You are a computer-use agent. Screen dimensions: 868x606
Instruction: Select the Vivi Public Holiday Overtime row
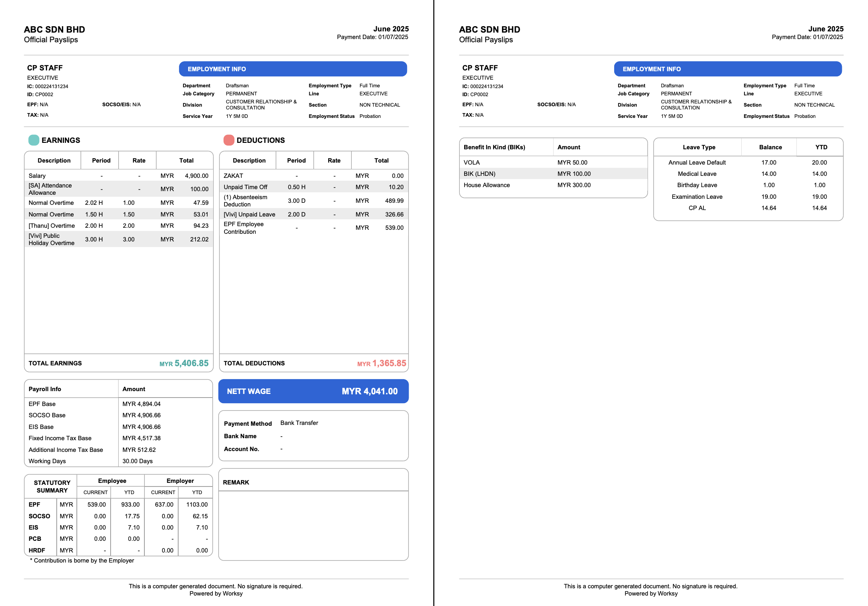118,239
